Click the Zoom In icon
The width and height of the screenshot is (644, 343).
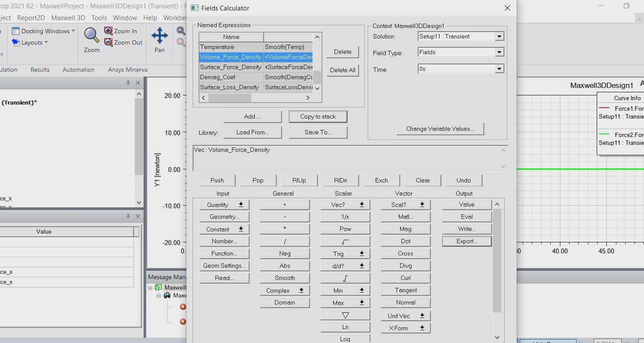(109, 31)
